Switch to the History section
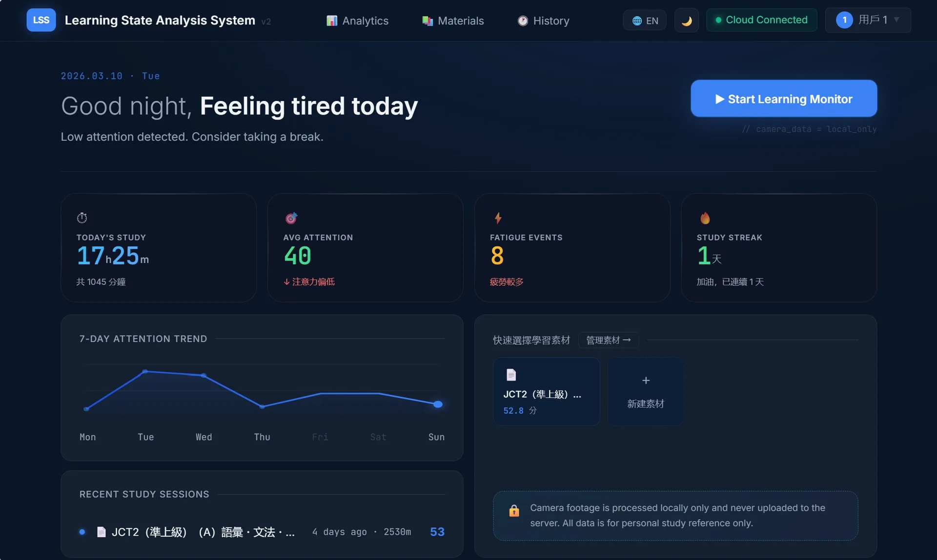937x560 pixels. coord(543,20)
